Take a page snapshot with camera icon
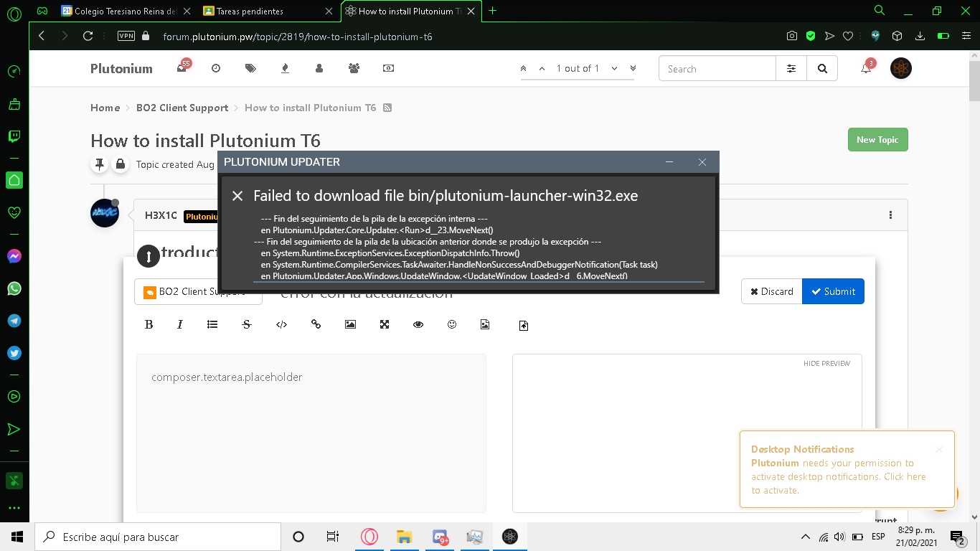The image size is (980, 551). tap(791, 36)
